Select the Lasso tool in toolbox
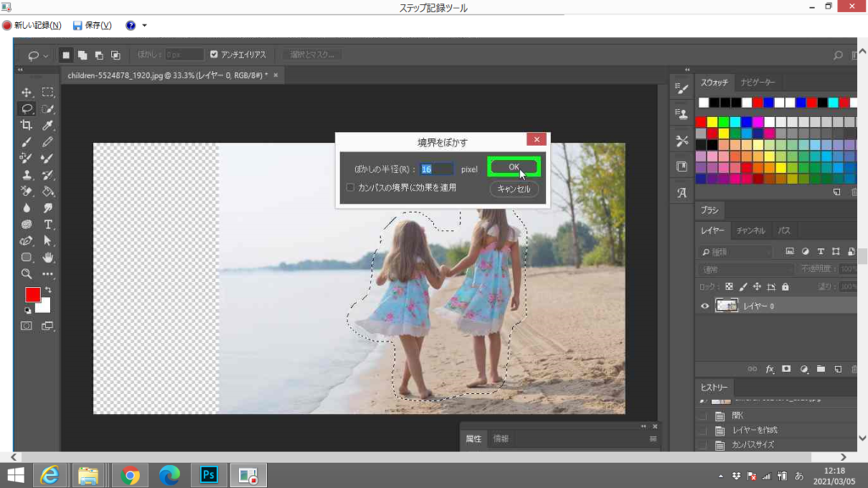Viewport: 868px width, 488px height. (26, 108)
